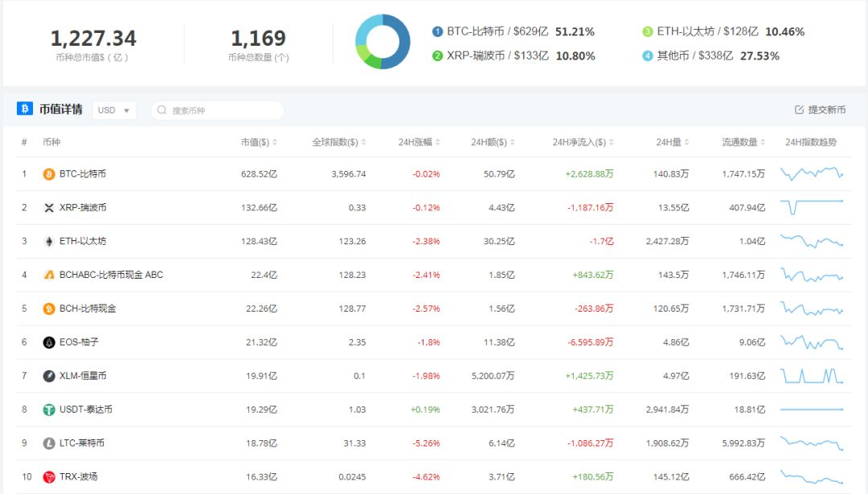Click legend marker 3 for ETH-以太坊
This screenshot has width=868, height=494.
tap(647, 31)
